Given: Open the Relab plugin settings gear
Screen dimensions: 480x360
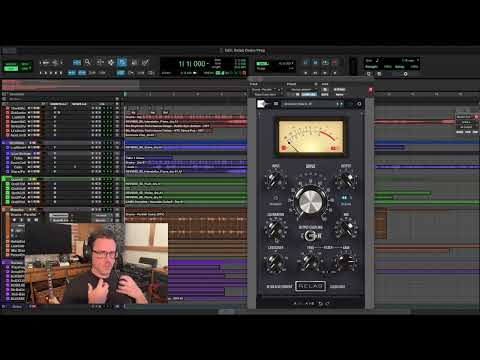Looking at the screenshot, I should tap(359, 104).
